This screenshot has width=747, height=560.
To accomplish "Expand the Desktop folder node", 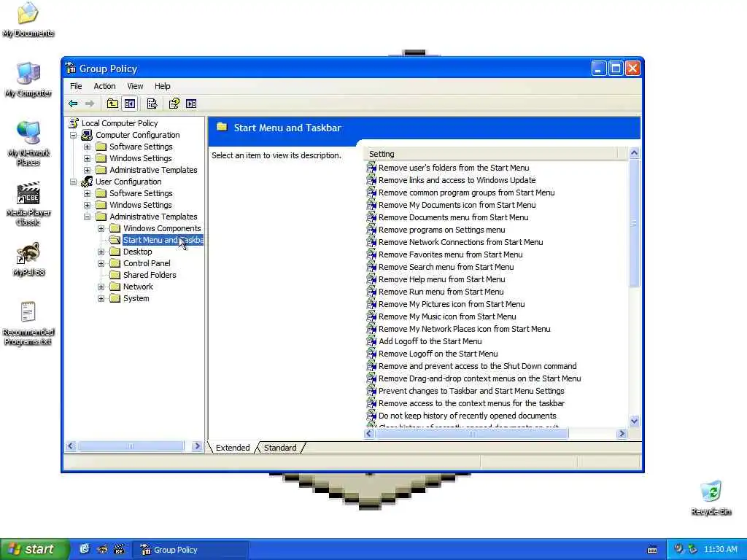I will point(101,252).
